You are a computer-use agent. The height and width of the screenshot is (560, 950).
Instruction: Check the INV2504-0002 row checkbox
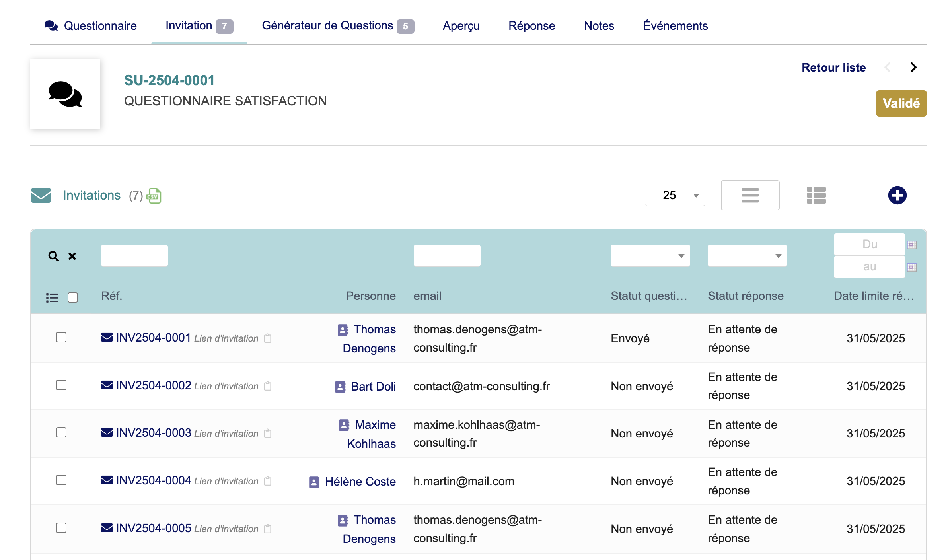click(x=61, y=385)
